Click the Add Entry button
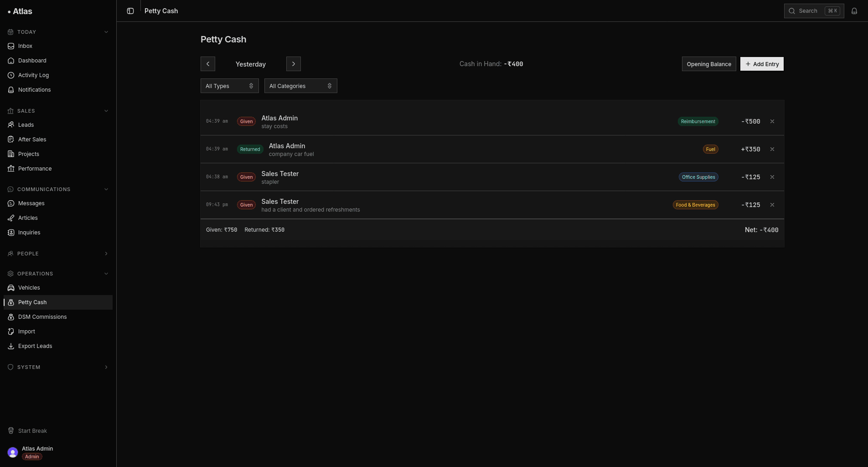Viewport: 868px width, 467px height. click(762, 64)
